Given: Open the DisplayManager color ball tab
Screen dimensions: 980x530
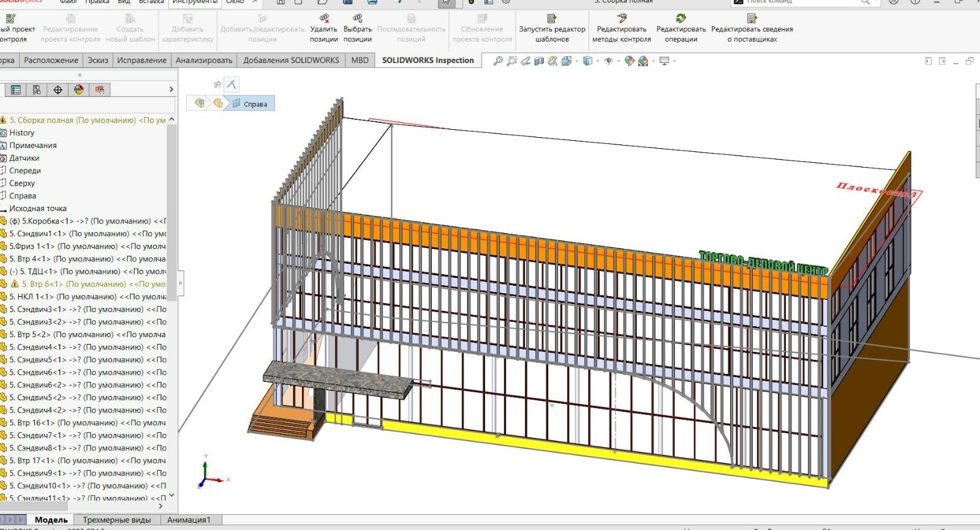Looking at the screenshot, I should (x=78, y=90).
